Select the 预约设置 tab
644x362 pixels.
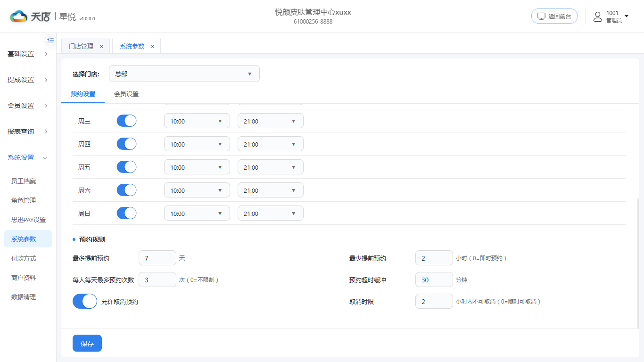83,94
